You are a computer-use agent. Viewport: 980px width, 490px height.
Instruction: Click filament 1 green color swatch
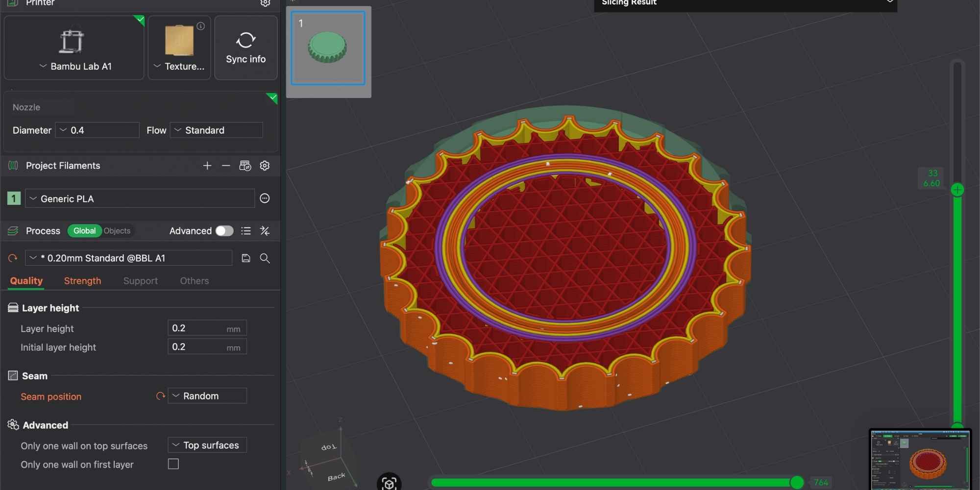[14, 198]
